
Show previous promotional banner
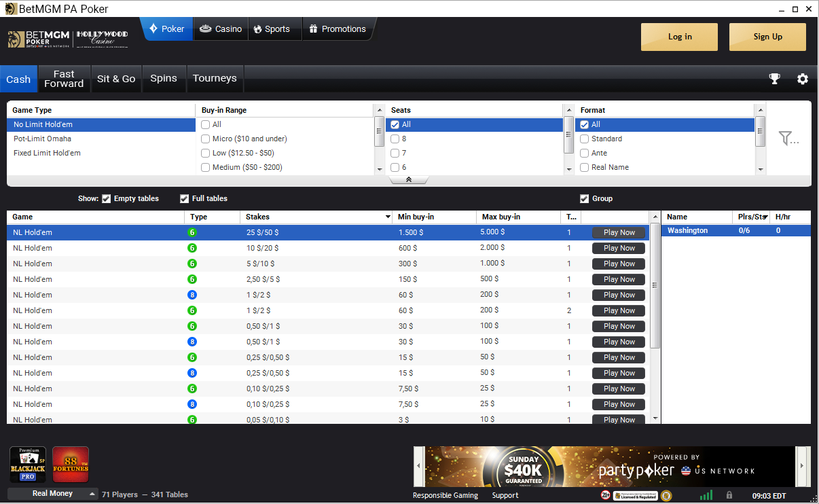click(418, 466)
